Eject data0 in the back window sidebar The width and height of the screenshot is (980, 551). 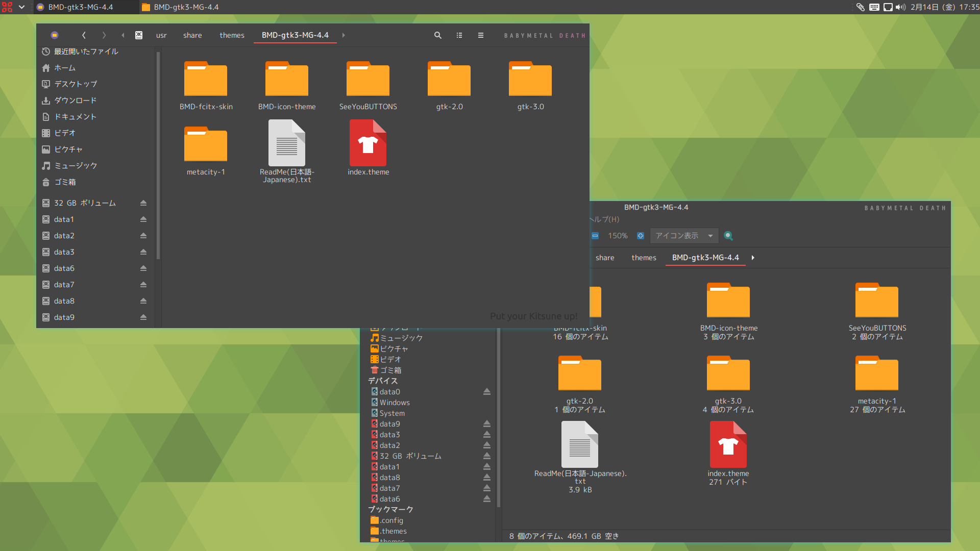click(487, 392)
